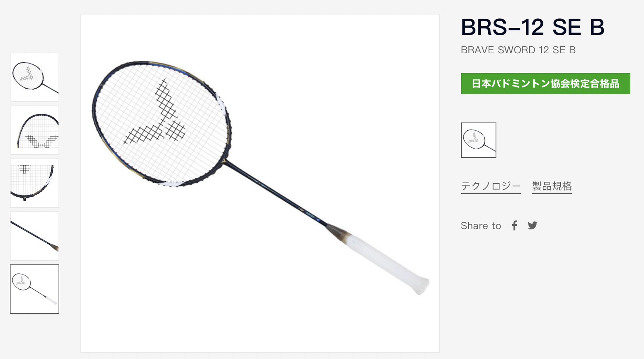Select the first angled racket thumbnail

pos(35,77)
